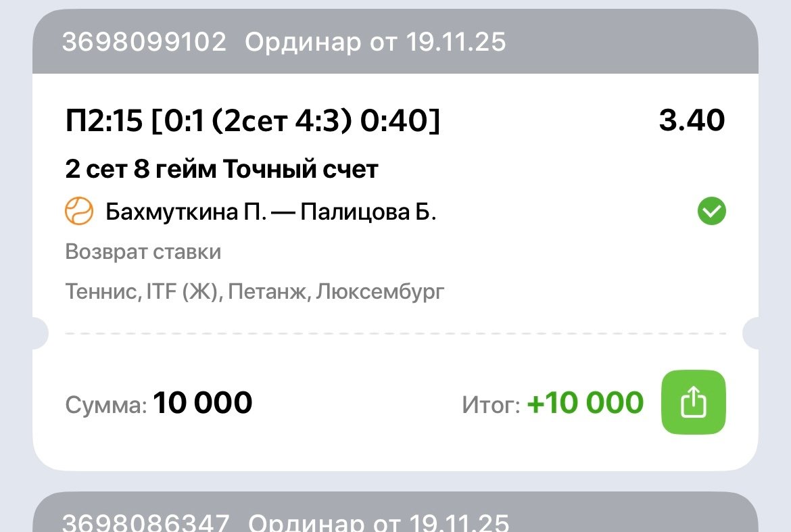Viewport: 791px width, 532px height.
Task: Click the "Возврат ставки" status text
Action: coord(143,252)
